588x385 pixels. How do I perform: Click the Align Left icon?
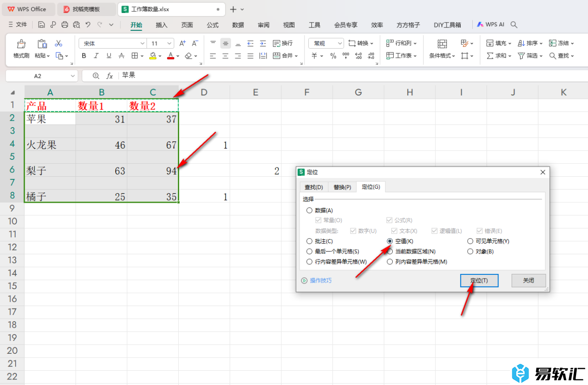point(213,56)
